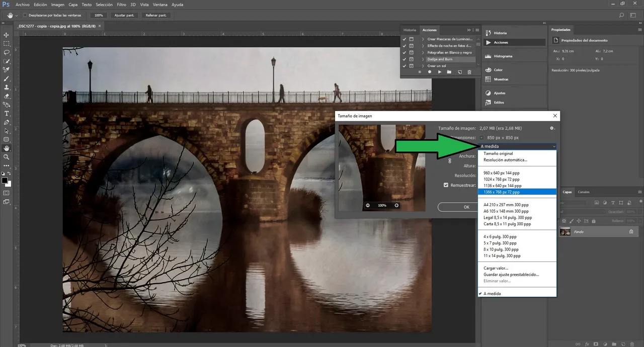Switch to the Historia tab

click(x=410, y=30)
